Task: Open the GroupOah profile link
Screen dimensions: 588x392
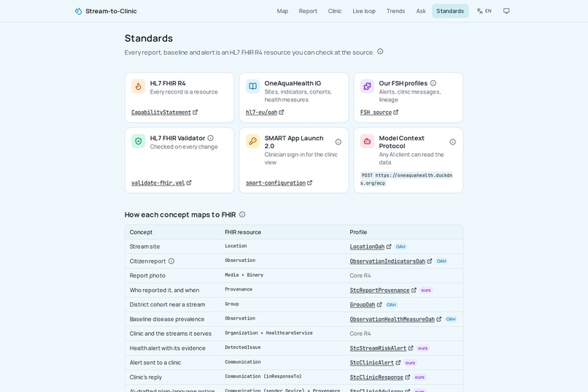Action: click(x=363, y=304)
